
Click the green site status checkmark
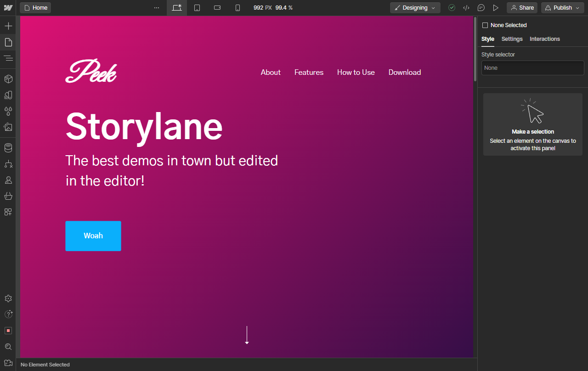coord(452,8)
